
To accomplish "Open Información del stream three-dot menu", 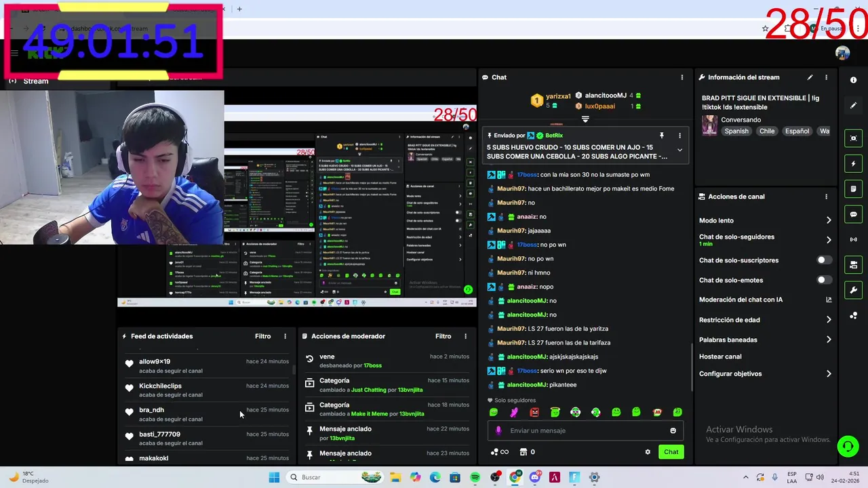I will coord(826,77).
